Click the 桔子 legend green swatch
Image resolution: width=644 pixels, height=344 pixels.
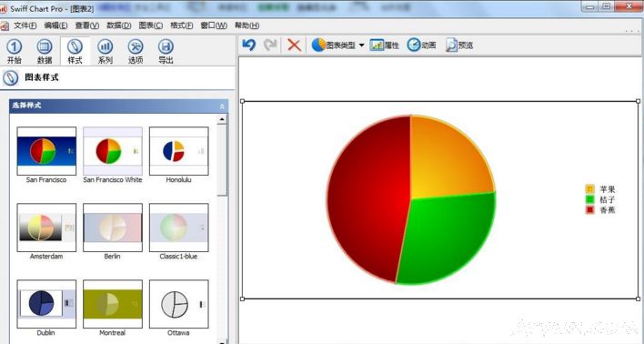[589, 199]
